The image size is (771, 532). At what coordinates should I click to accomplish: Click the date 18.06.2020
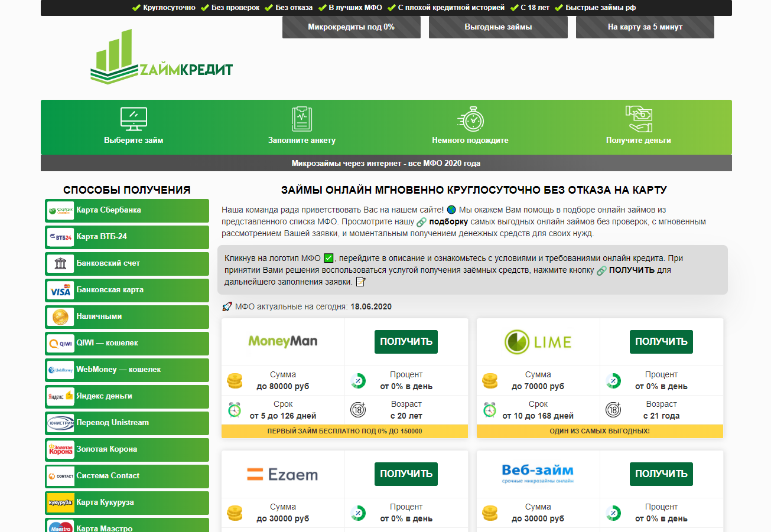tap(371, 307)
